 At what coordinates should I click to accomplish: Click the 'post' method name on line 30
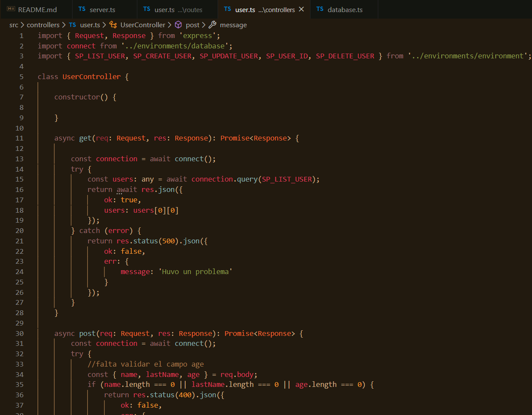[x=88, y=333]
